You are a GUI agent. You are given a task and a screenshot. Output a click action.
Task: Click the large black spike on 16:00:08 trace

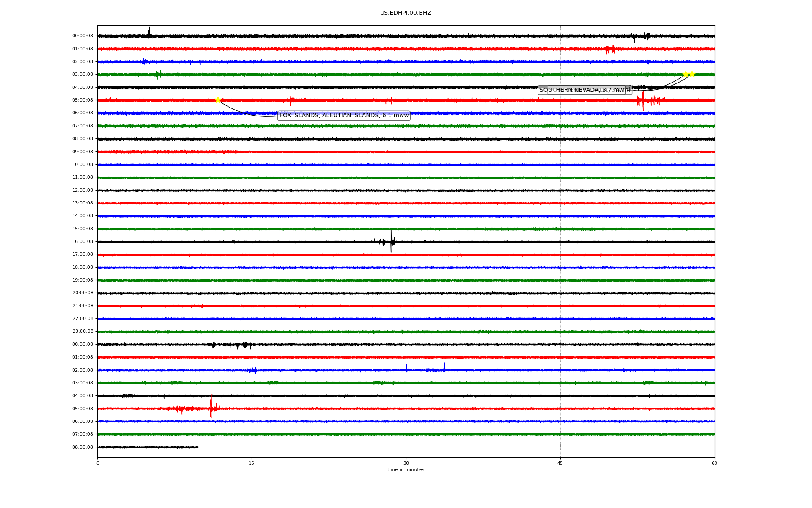(392, 241)
